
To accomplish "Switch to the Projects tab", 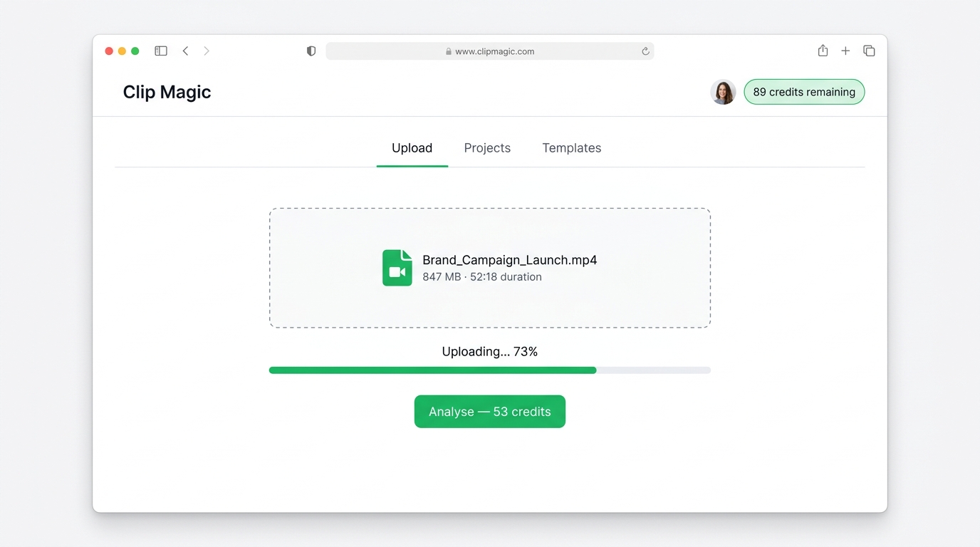I will coord(487,148).
